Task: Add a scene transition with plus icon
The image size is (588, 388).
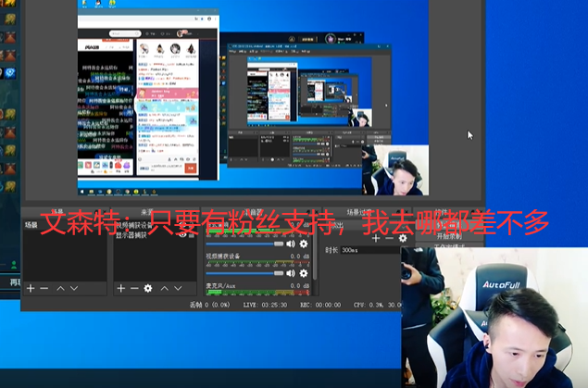Action: point(376,238)
